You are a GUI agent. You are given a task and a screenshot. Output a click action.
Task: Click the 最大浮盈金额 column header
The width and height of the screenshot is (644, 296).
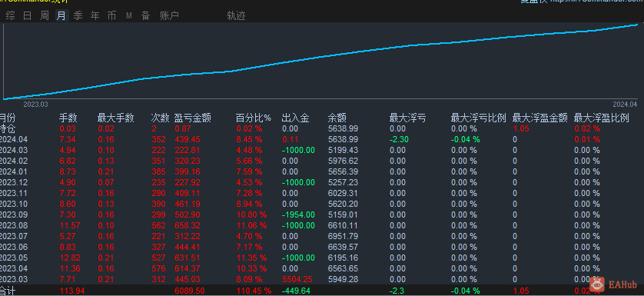[540, 118]
